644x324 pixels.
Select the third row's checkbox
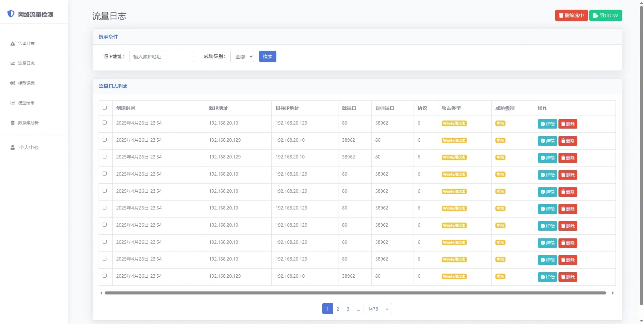[105, 157]
